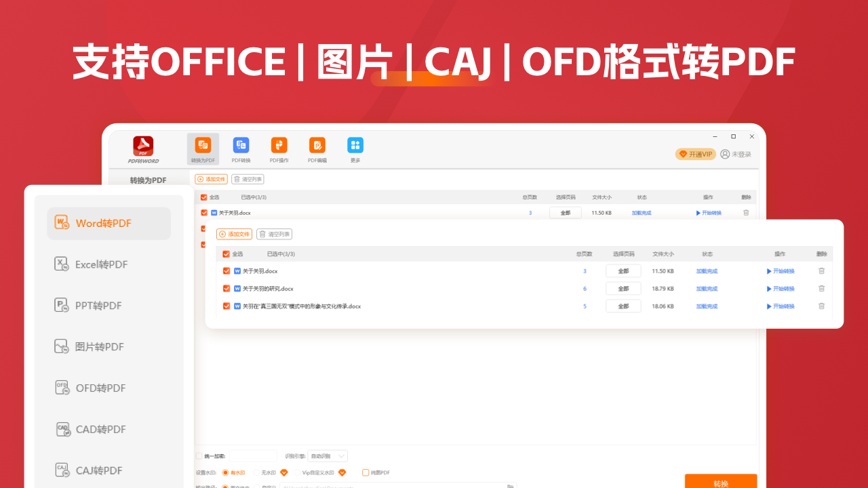Image resolution: width=868 pixels, height=488 pixels.
Task: Switch to the 转换为PDF tab
Action: [202, 149]
